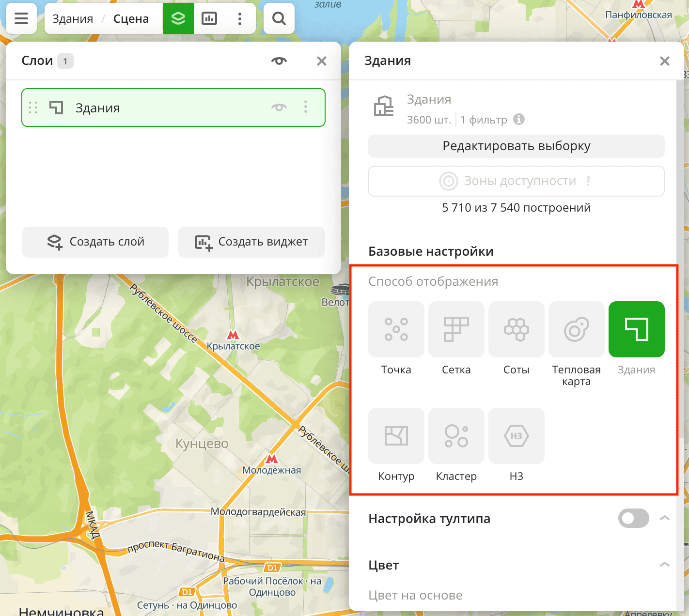
Task: Click the Сцена breadcrumb item
Action: (131, 19)
